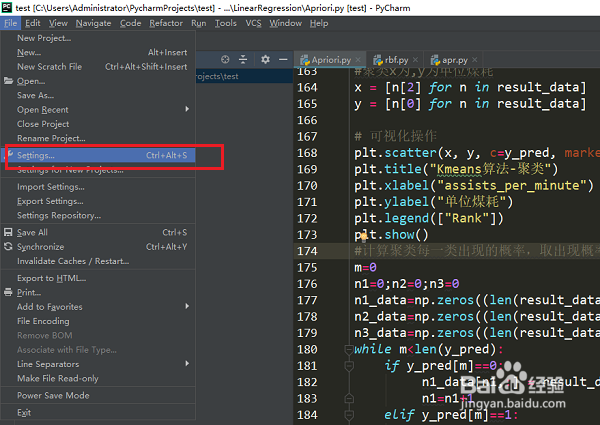
Task: Click the PyCharm logo in title bar
Action: click(x=7, y=7)
